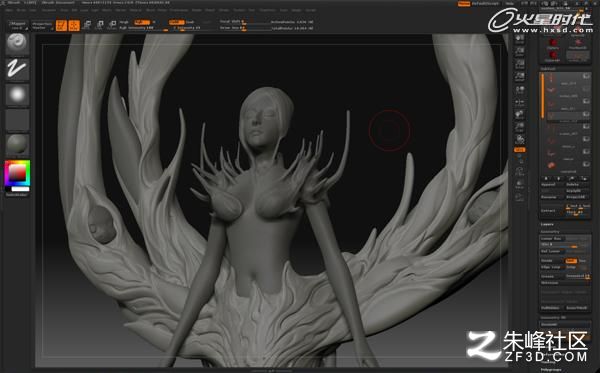Collapse the Geometry section header
The width and height of the screenshot is (600, 373).
(550, 231)
